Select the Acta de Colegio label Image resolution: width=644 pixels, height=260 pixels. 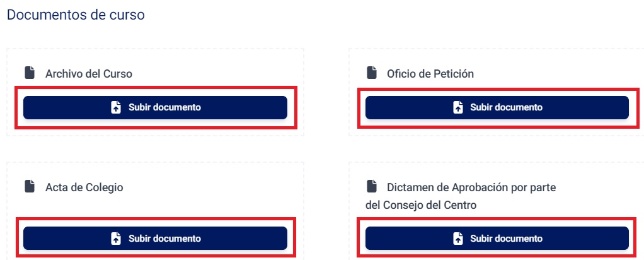point(84,187)
